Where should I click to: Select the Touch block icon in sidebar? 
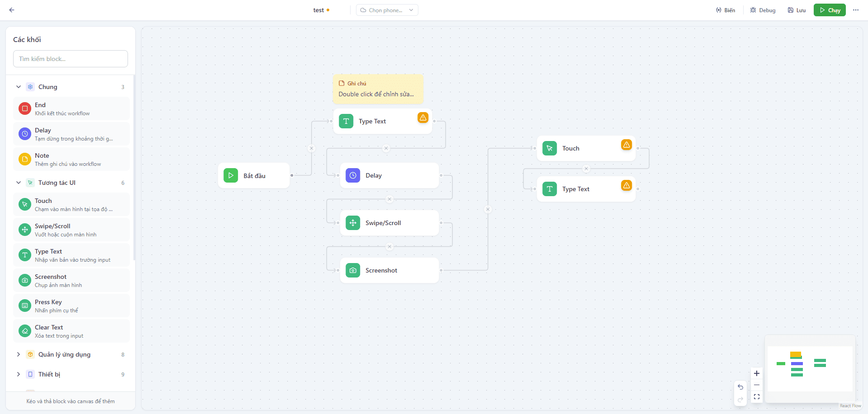25,204
